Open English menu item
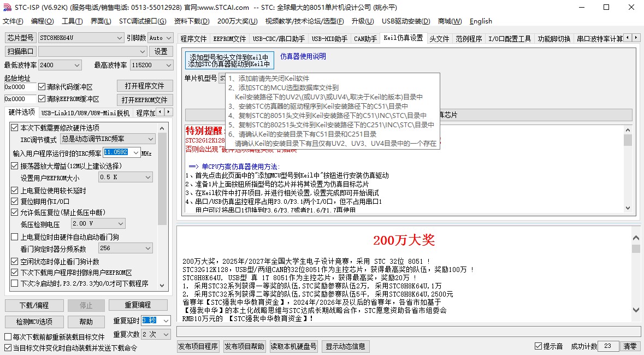This screenshot has height=355, width=644. tap(481, 21)
